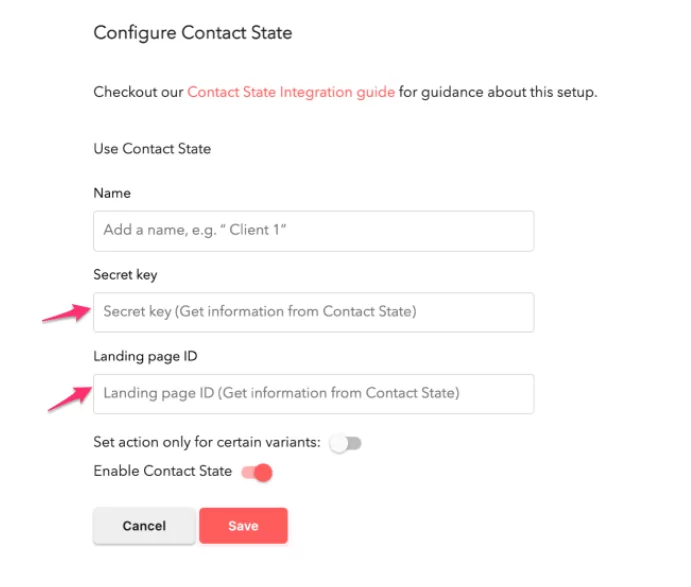691x587 pixels.
Task: Click the 'Set action only for certain variants:' label
Action: pos(207,443)
